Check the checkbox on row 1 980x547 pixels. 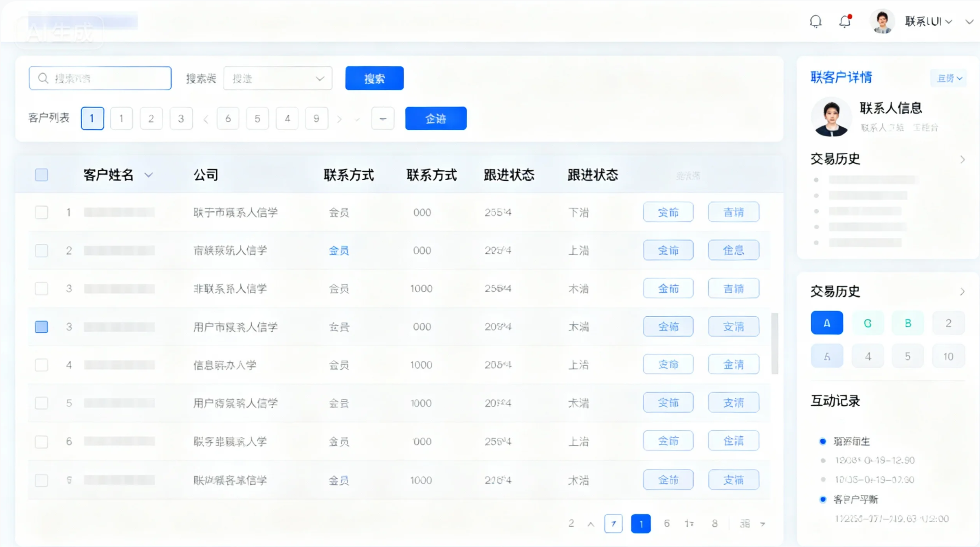(x=41, y=212)
